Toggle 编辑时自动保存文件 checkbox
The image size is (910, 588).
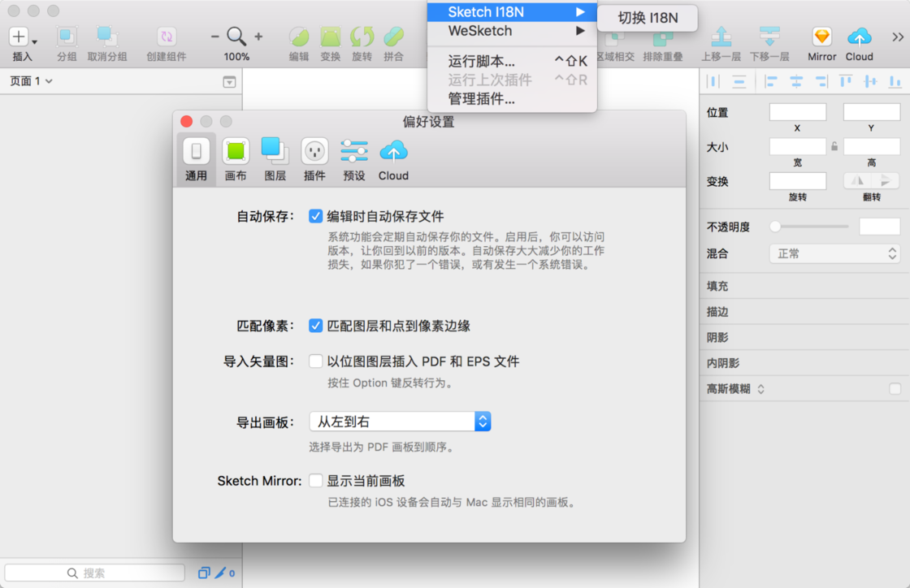click(316, 216)
